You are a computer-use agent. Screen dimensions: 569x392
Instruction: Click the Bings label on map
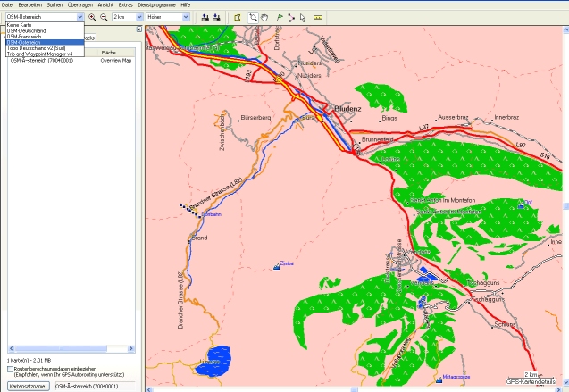click(x=389, y=118)
